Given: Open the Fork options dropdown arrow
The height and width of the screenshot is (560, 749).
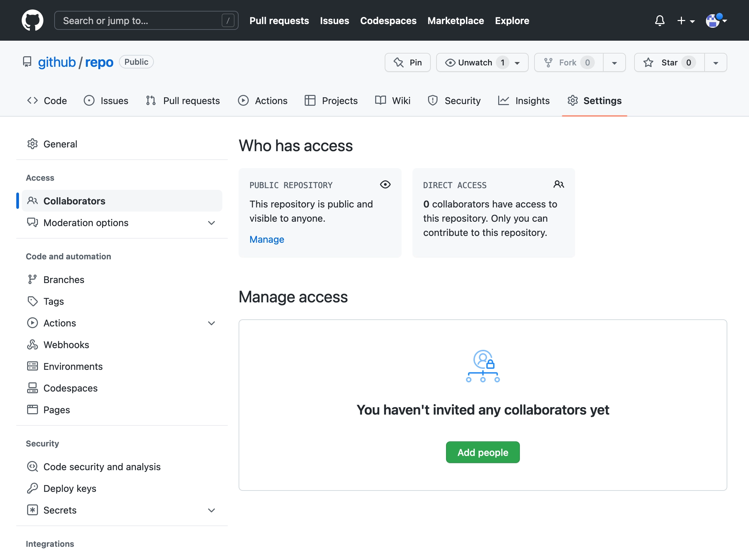Looking at the screenshot, I should click(614, 62).
